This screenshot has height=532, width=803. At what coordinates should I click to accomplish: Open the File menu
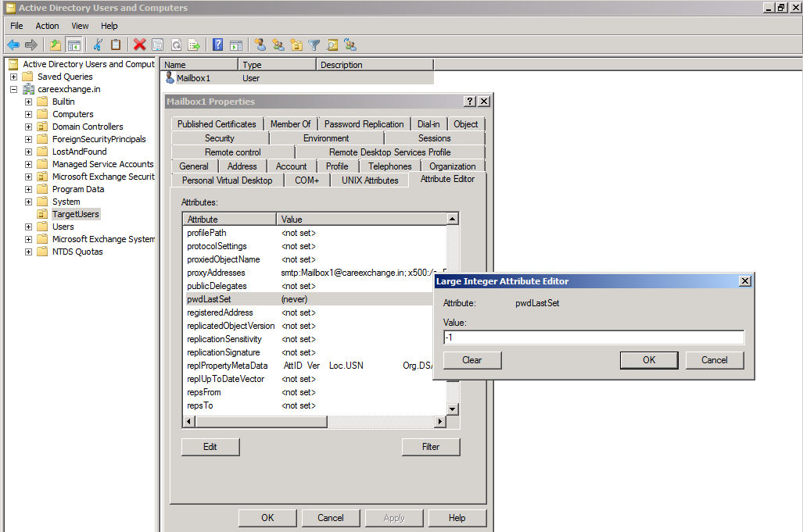tap(16, 26)
